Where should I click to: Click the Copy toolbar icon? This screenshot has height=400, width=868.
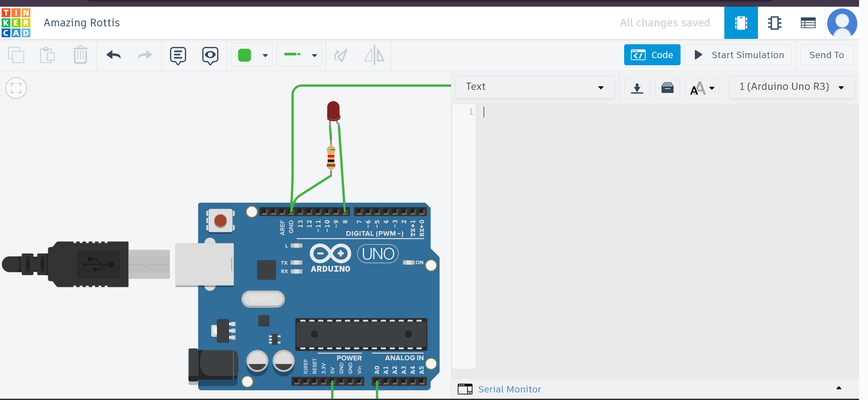[16, 55]
